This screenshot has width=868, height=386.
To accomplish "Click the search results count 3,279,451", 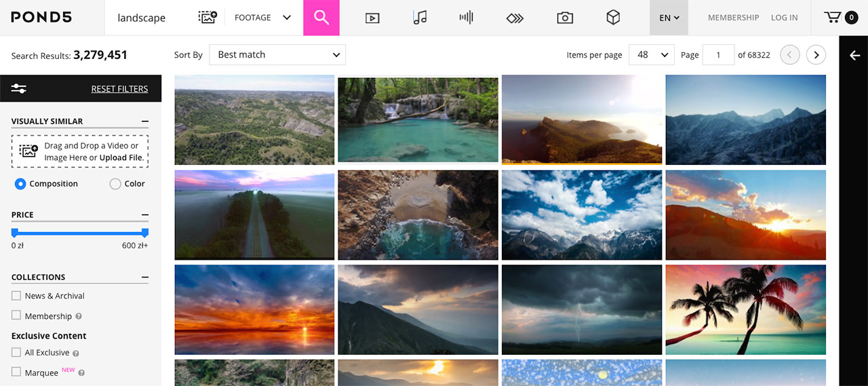I will (x=100, y=55).
